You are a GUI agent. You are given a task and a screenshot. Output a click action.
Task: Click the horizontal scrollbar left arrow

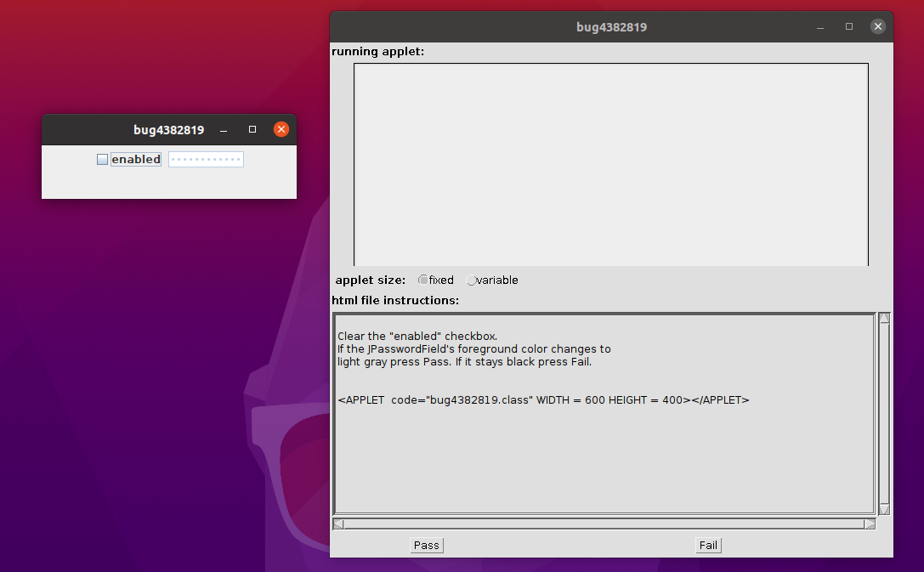pyautogui.click(x=337, y=524)
